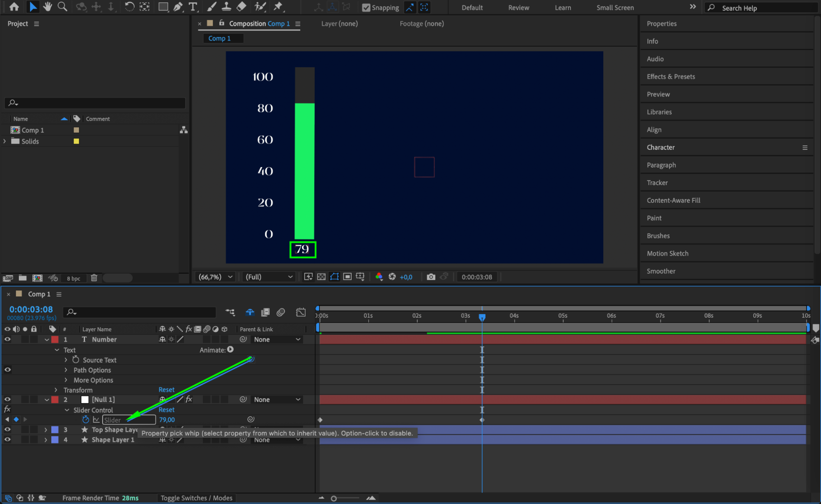
Task: Select the Horizontal Type tool
Action: tap(193, 7)
